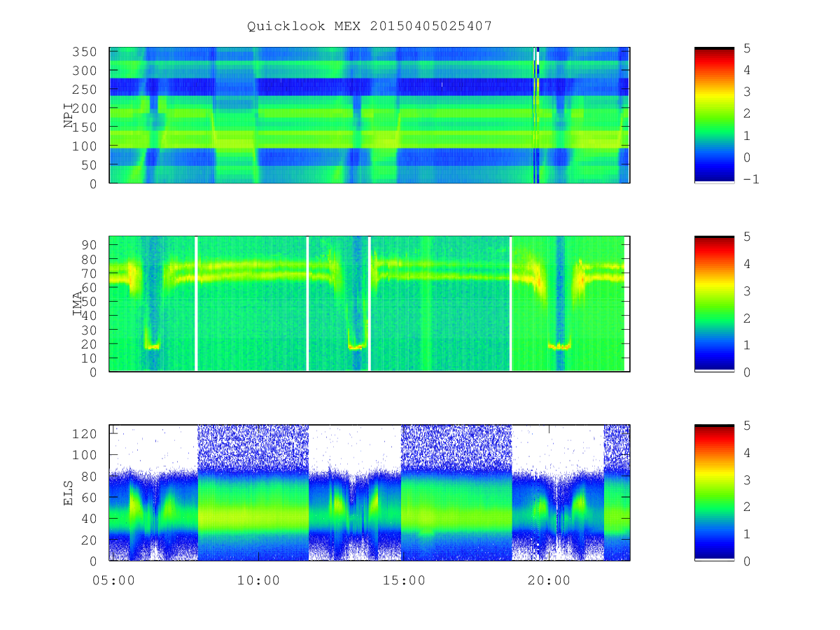Click the 0 label on ELS color bar
This screenshot has width=840, height=630.
(748, 561)
